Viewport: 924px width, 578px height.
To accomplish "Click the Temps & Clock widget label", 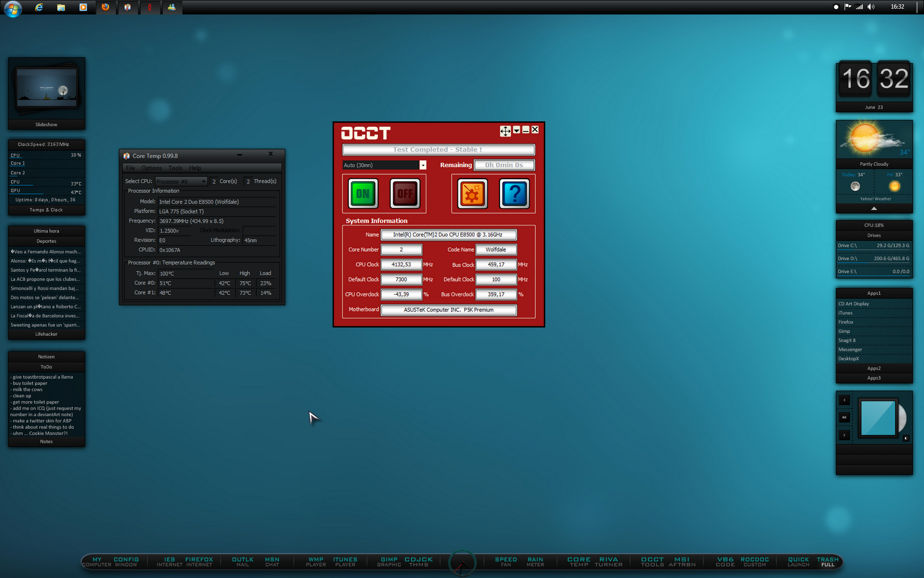I will pos(46,210).
